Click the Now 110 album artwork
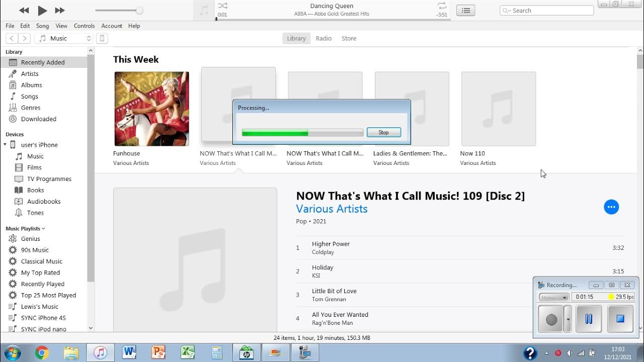 [499, 109]
